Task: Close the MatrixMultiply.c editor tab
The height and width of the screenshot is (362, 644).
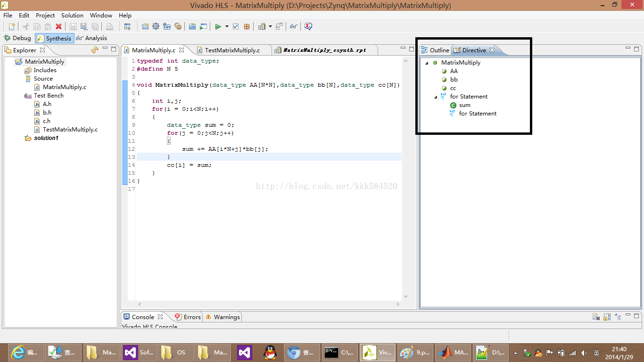Action: click(x=182, y=50)
